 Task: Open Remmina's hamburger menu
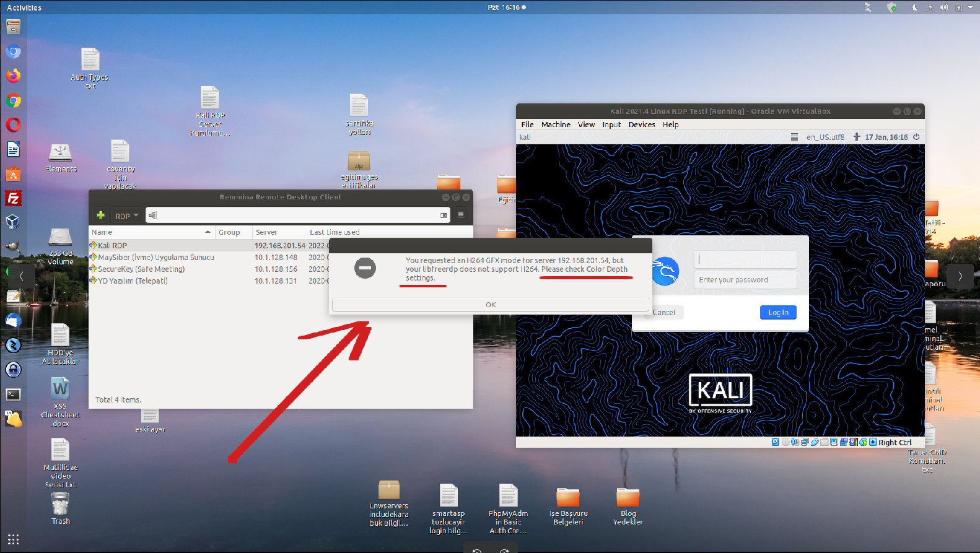(461, 216)
